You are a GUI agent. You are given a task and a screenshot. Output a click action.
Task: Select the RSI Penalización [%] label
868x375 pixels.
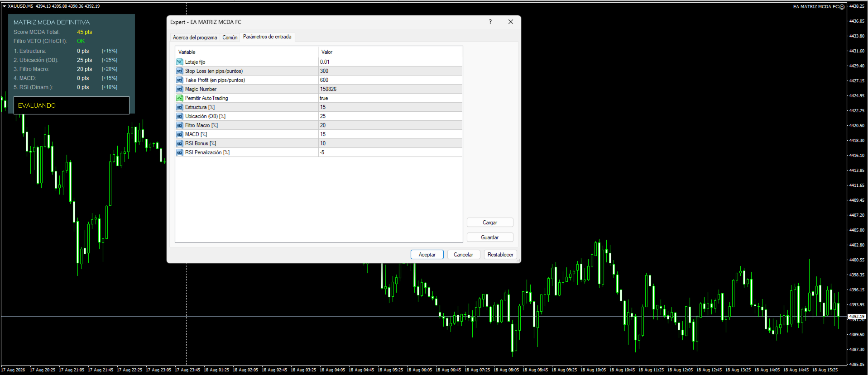tap(207, 152)
